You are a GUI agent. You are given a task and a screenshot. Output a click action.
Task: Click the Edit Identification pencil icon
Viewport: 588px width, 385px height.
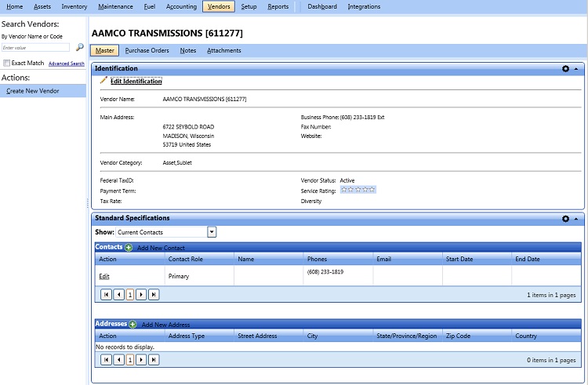tap(103, 80)
